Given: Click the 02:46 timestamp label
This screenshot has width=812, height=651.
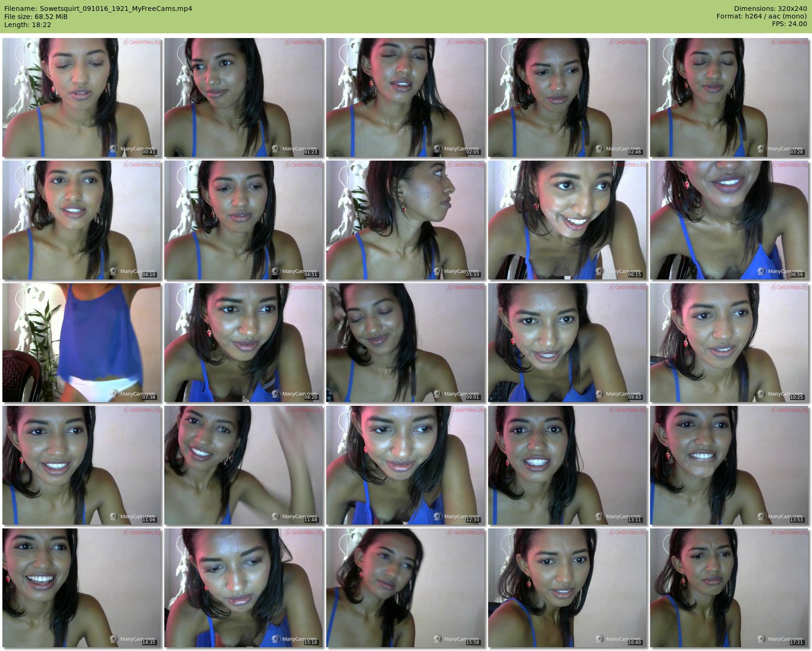Looking at the screenshot, I should pos(634,152).
